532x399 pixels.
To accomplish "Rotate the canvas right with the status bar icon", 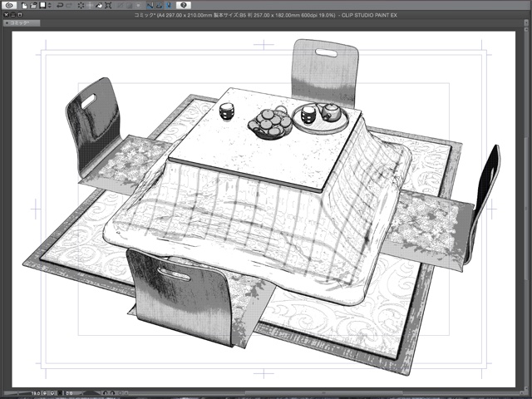I will point(113,393).
